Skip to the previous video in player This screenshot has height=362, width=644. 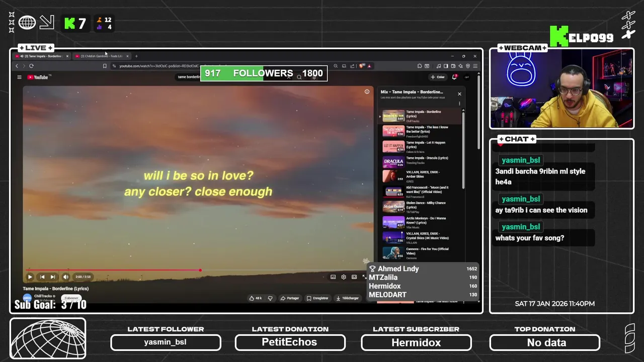click(x=42, y=277)
